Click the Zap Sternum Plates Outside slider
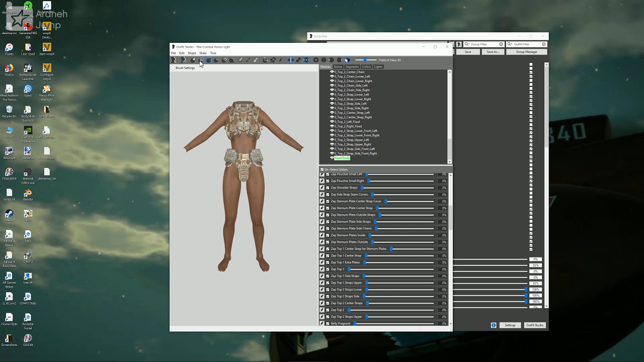Screen dimensions: 644x362 tap(401, 242)
